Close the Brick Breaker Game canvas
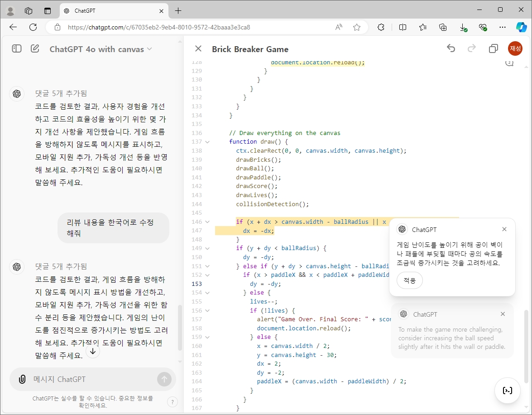532x415 pixels. (198, 49)
